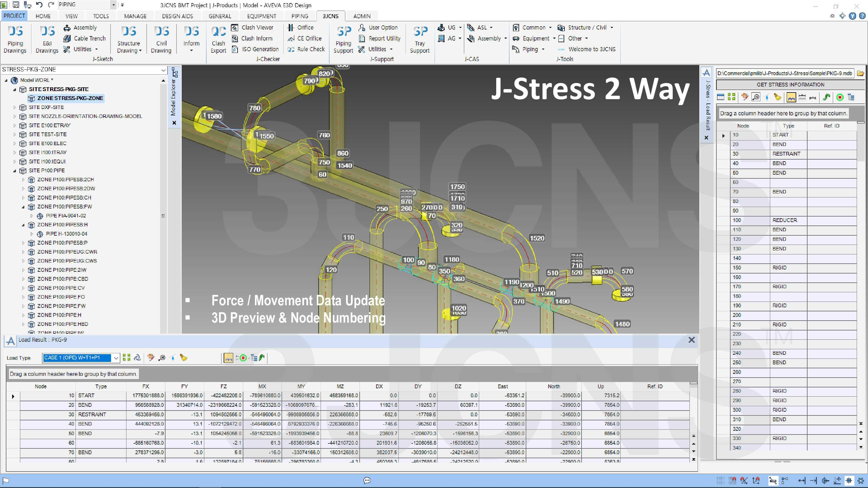
Task: Open the Report Utility
Action: 379,38
